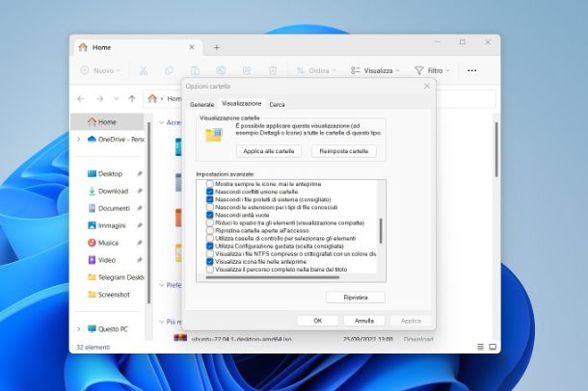
Task: Collapse the Accesso rapido section chevron
Action: click(162, 122)
